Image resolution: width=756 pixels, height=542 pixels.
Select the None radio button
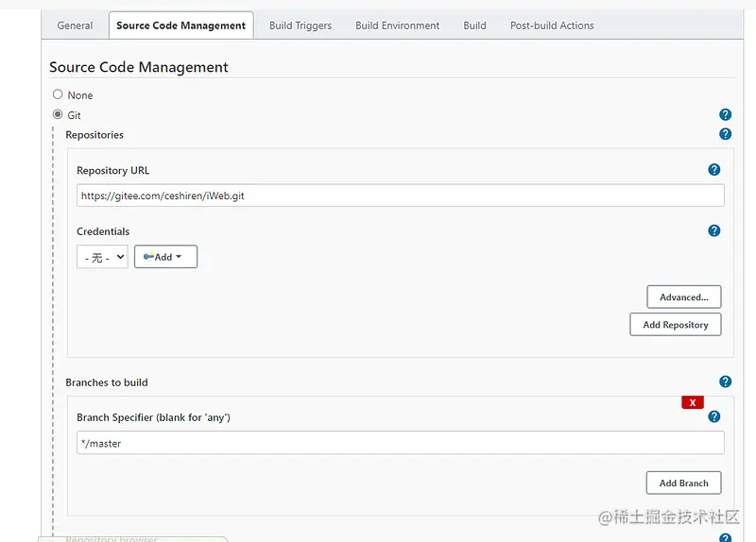tap(58, 94)
